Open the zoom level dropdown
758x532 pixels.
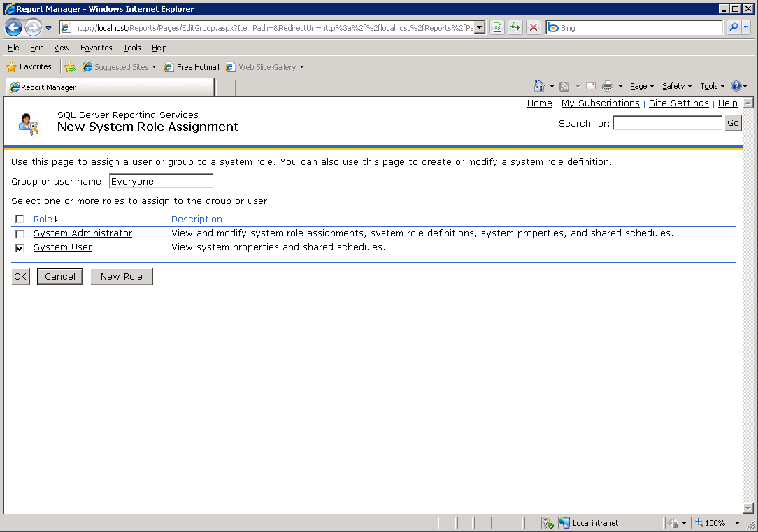736,522
